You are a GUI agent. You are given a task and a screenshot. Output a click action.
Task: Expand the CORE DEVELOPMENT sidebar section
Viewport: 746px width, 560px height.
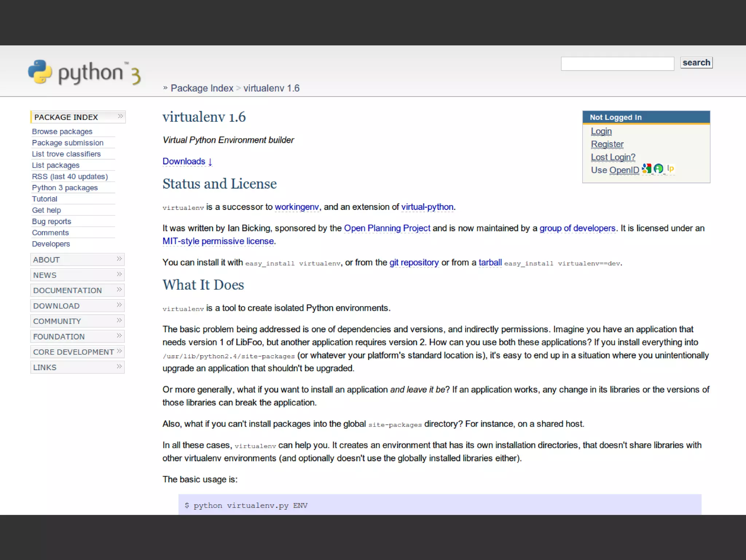pyautogui.click(x=73, y=352)
